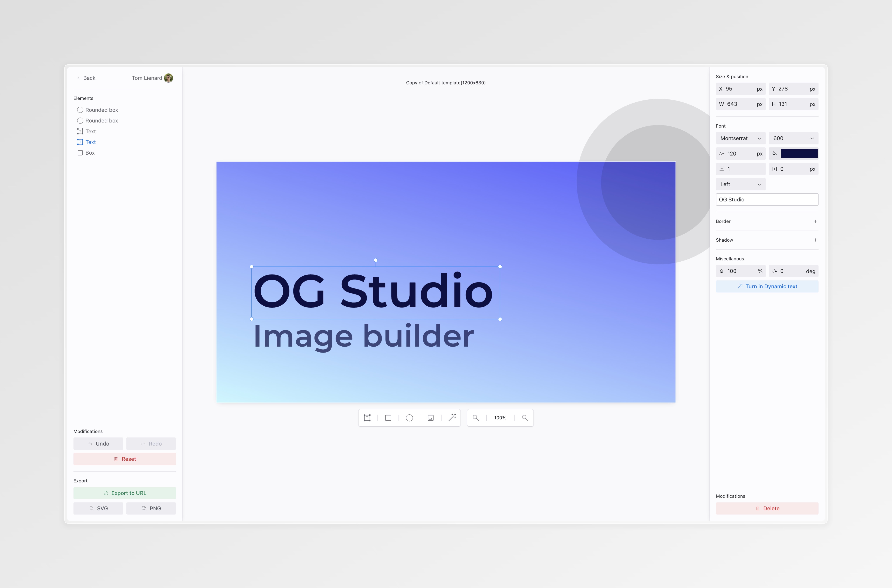Click the font size A+ icon
Screen dimensions: 892x588
click(x=721, y=154)
